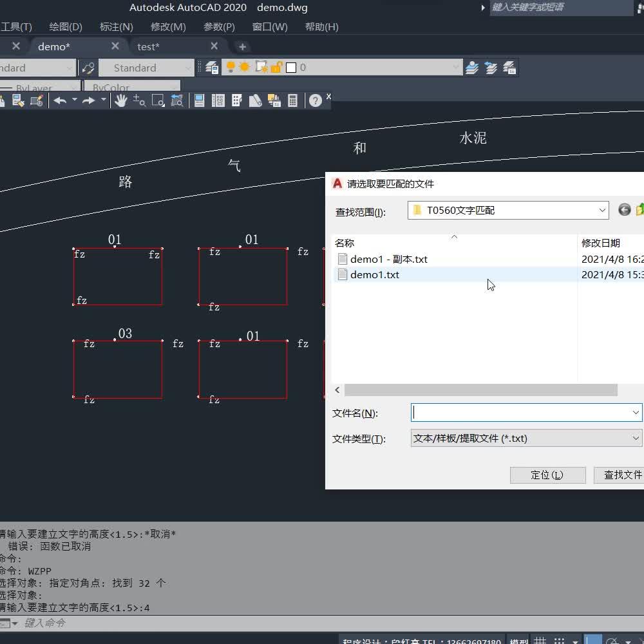Switch to the test* drawing tab
644x644 pixels.
(x=148, y=46)
